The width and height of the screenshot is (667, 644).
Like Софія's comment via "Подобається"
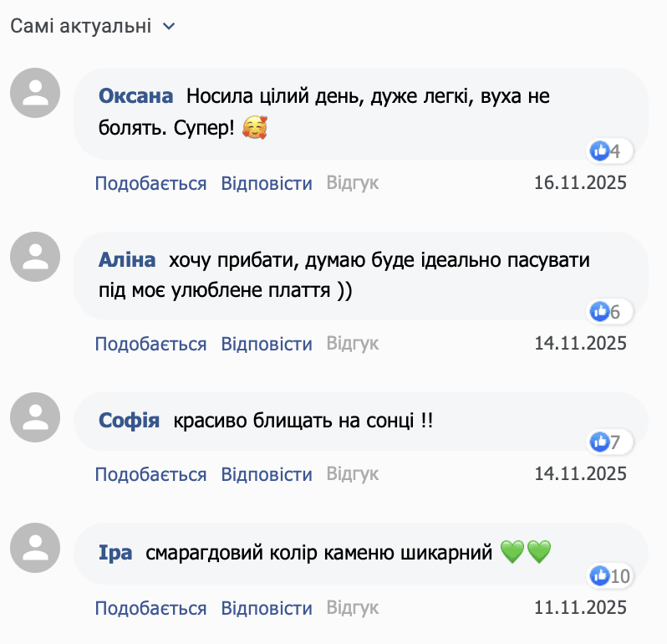[x=150, y=474]
